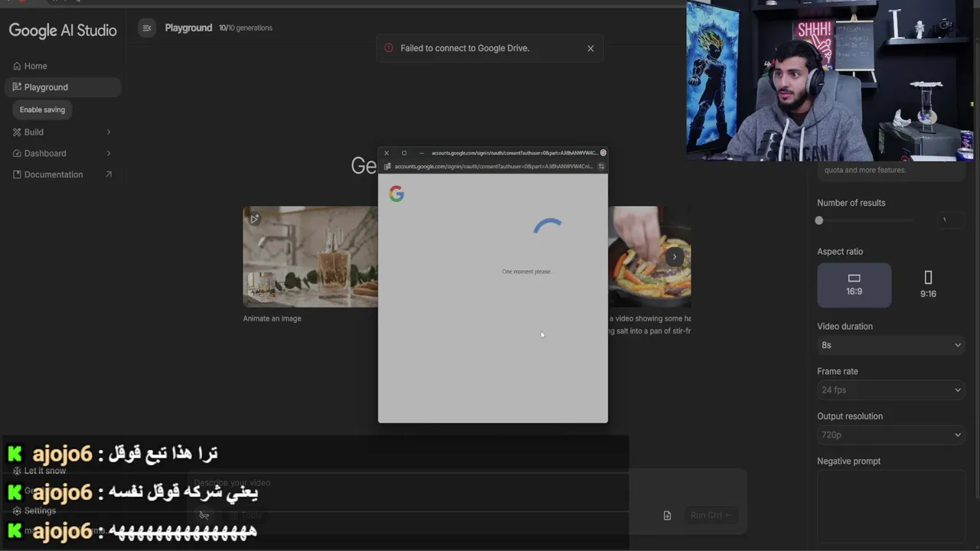Click the Number of results slider handle
The width and height of the screenshot is (980, 551).
pos(819,220)
